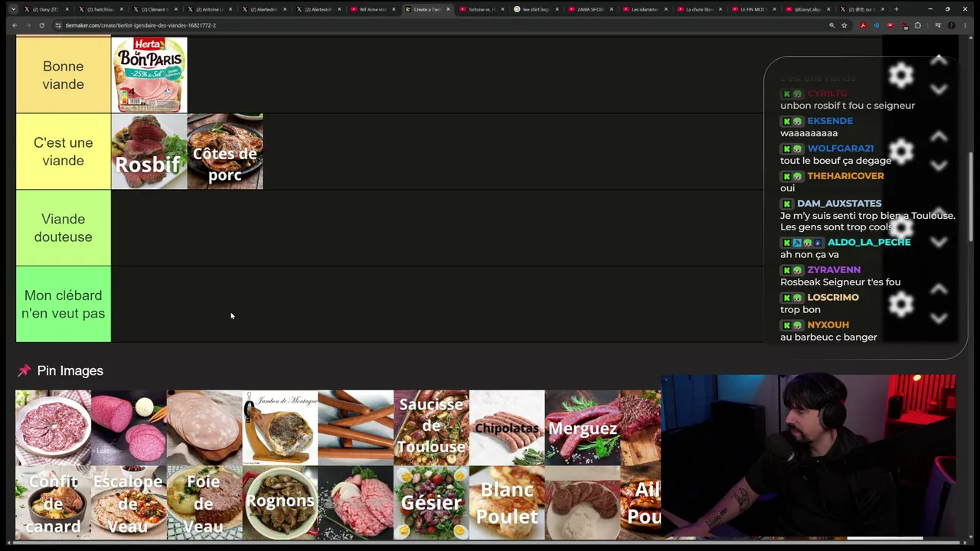Click chat username DAM_AUXSTATES
This screenshot has width=980, height=551.
[839, 204]
